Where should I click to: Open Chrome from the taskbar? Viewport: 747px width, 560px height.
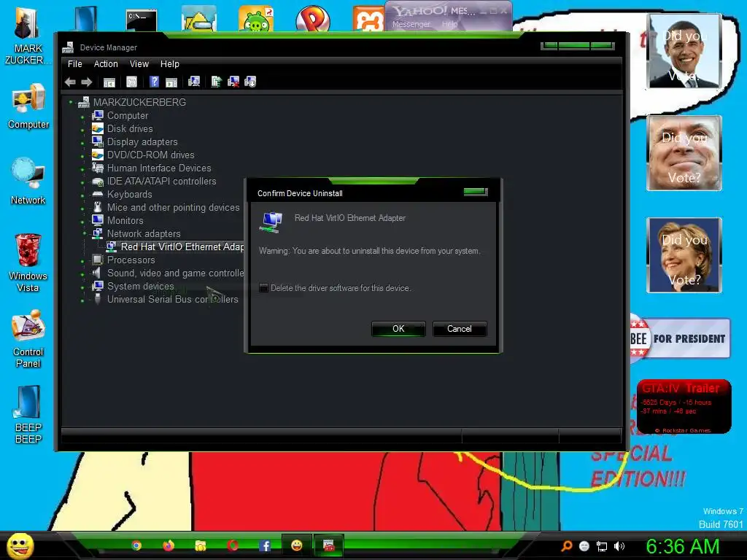[136, 545]
